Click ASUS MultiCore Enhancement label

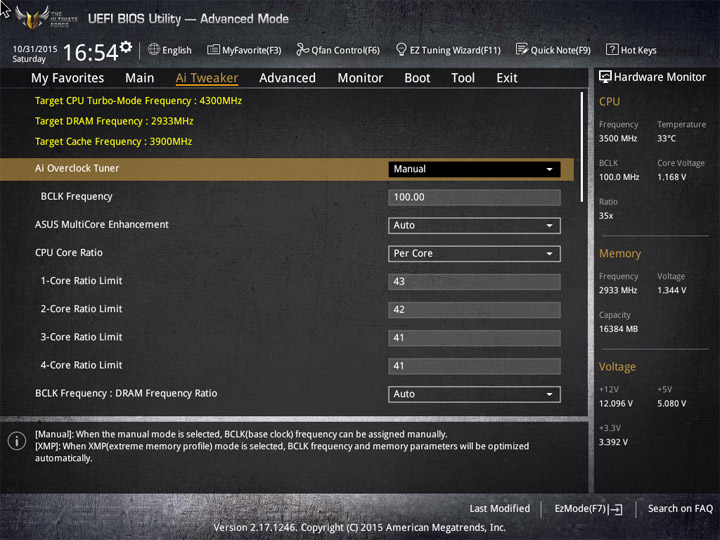[x=102, y=225]
